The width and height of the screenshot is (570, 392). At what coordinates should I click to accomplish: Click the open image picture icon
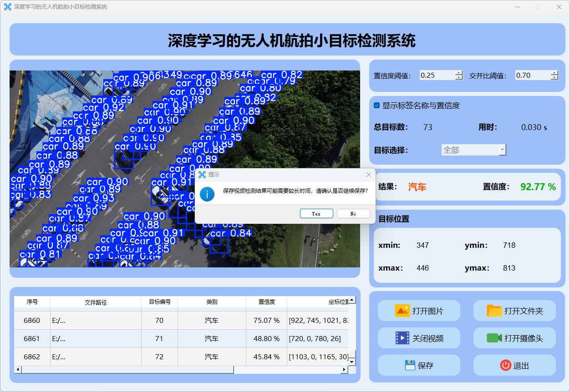tap(402, 311)
